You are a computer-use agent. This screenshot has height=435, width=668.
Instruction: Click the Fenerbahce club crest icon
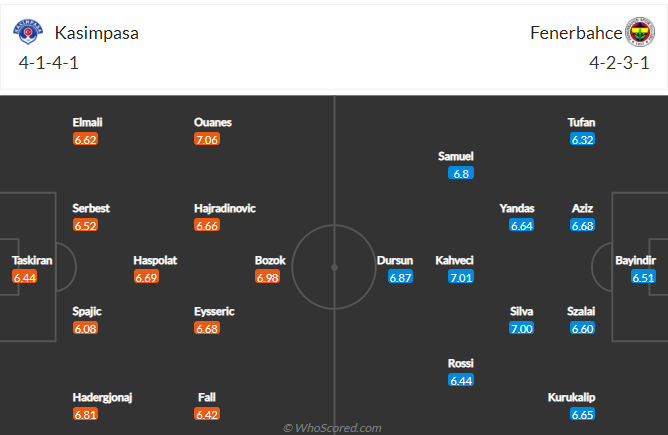[x=639, y=32]
